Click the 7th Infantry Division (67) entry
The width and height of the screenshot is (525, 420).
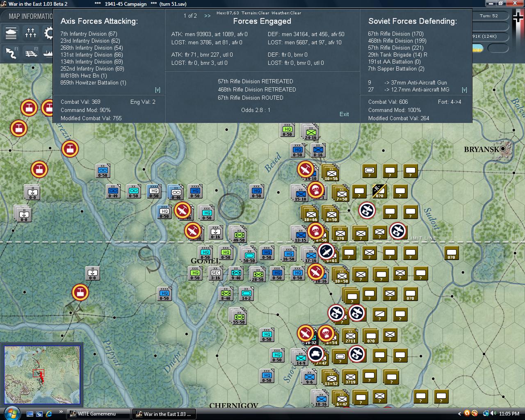pyautogui.click(x=89, y=34)
